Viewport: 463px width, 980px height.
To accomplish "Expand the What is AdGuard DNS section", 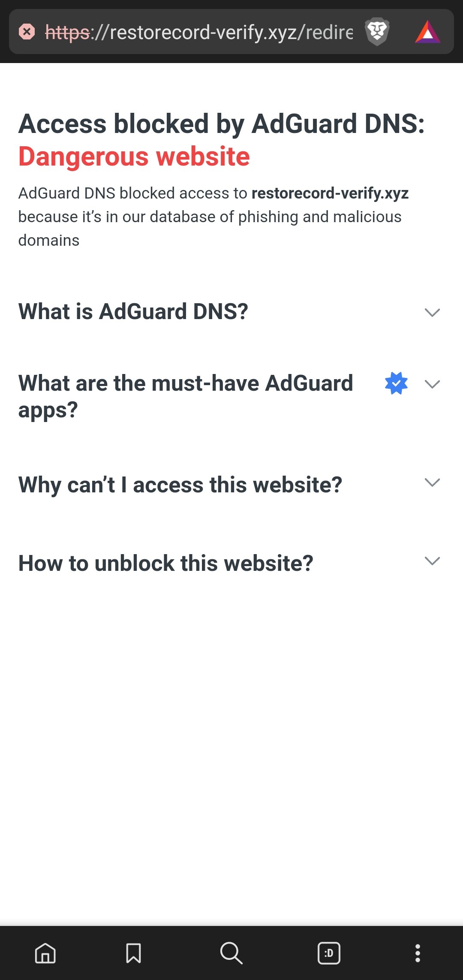I will (x=433, y=312).
